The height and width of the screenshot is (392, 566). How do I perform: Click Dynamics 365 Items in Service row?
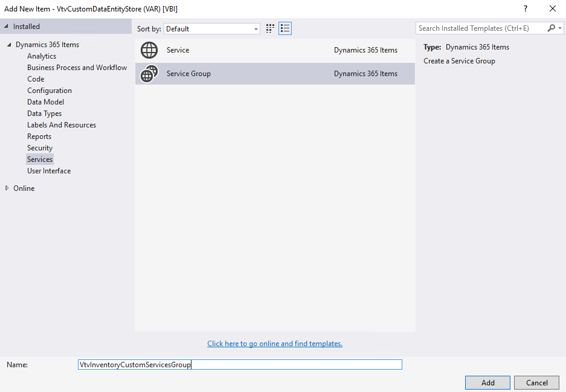click(365, 50)
